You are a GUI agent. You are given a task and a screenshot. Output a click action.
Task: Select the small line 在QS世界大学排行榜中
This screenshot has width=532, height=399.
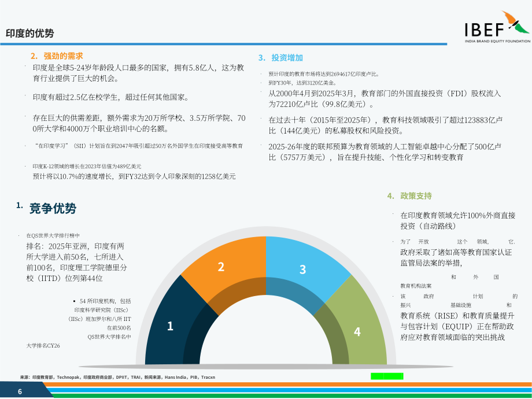coord(53,235)
